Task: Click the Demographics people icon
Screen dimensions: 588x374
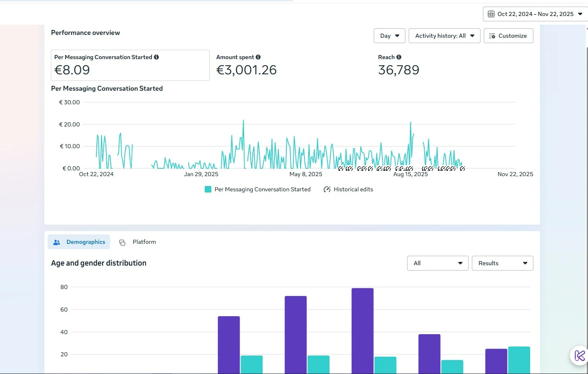Action: tap(57, 242)
